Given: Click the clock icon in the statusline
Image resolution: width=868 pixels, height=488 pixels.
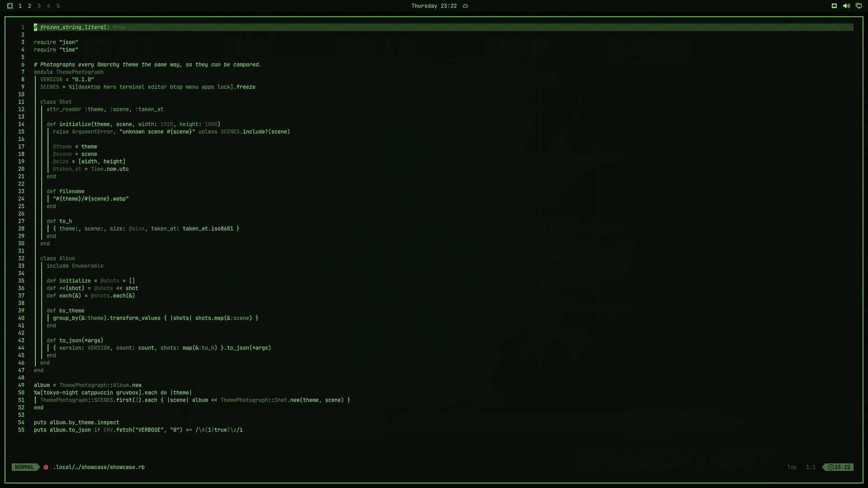Looking at the screenshot, I should (x=831, y=467).
